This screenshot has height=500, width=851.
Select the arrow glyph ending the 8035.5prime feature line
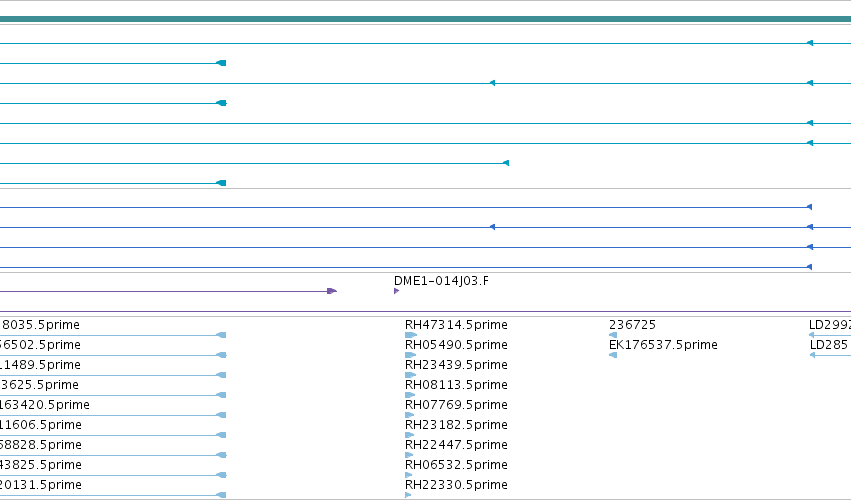pyautogui.click(x=221, y=335)
